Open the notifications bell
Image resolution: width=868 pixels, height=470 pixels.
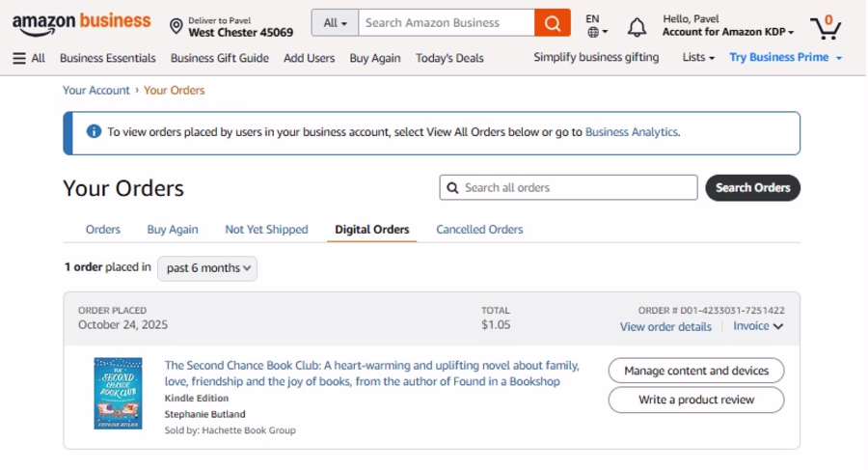pyautogui.click(x=637, y=26)
